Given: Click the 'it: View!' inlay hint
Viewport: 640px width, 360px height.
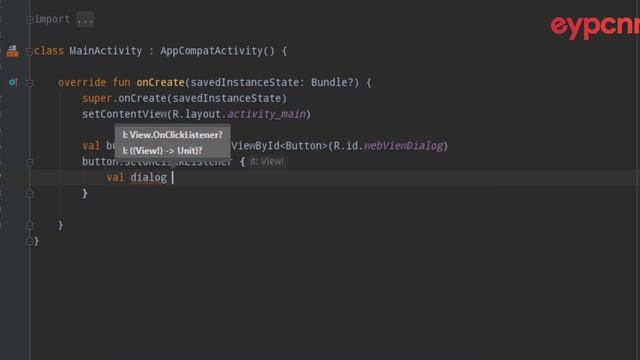Looking at the screenshot, I should tap(267, 162).
